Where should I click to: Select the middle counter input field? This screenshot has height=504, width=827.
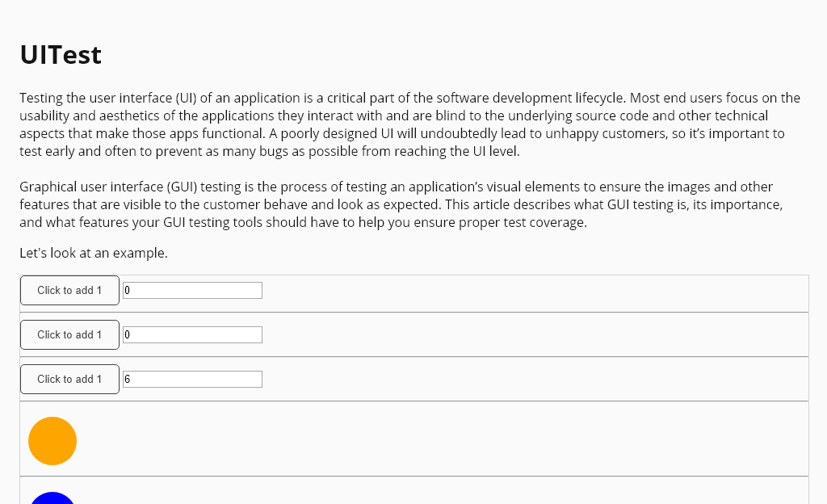[192, 334]
